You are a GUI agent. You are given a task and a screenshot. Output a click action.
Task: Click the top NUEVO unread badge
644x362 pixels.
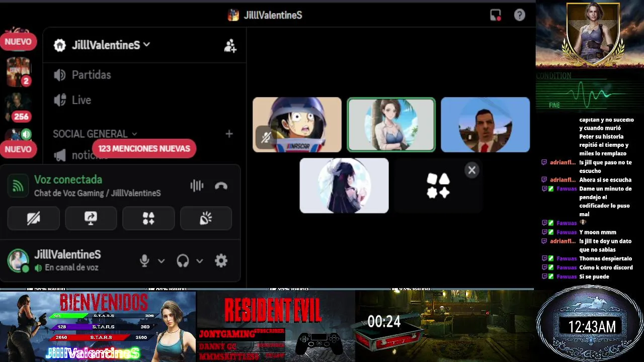pyautogui.click(x=18, y=42)
